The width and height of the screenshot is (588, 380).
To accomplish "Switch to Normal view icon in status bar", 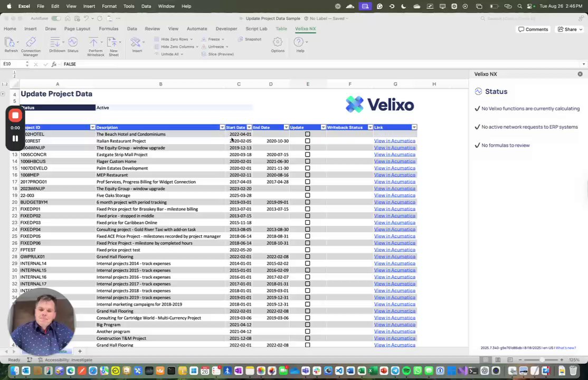I will click(486, 360).
